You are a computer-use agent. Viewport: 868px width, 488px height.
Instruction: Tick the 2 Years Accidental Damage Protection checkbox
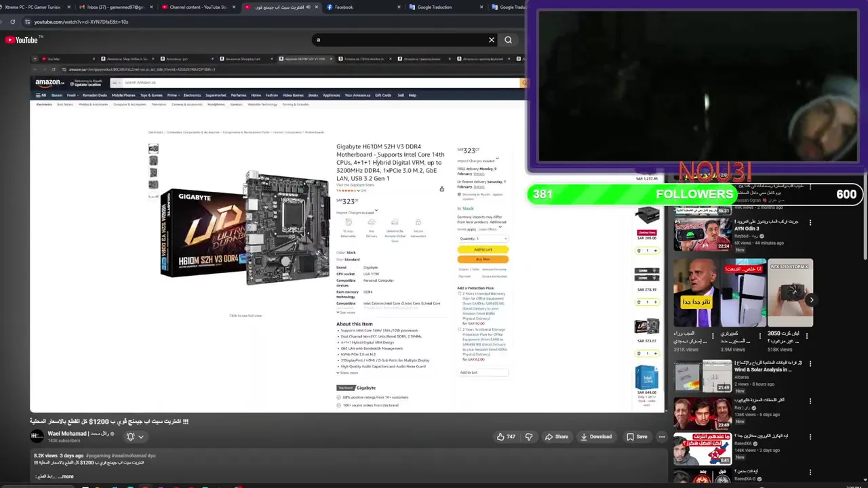(x=460, y=329)
